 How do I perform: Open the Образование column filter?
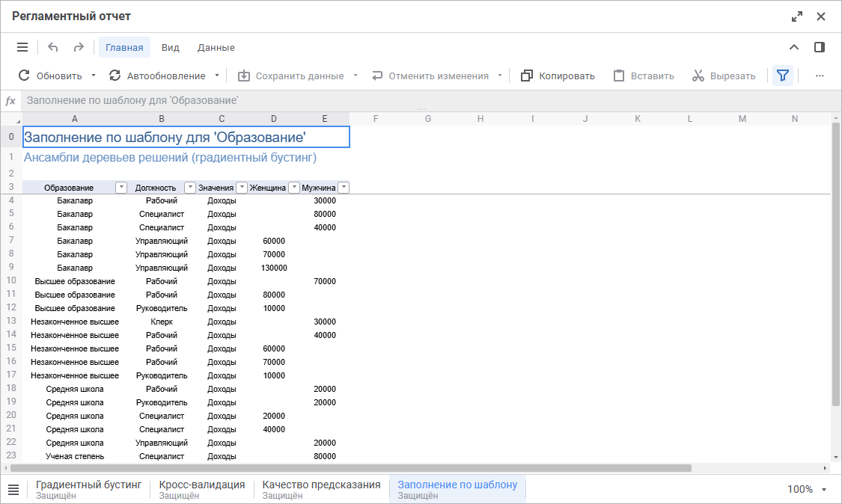pos(121,188)
